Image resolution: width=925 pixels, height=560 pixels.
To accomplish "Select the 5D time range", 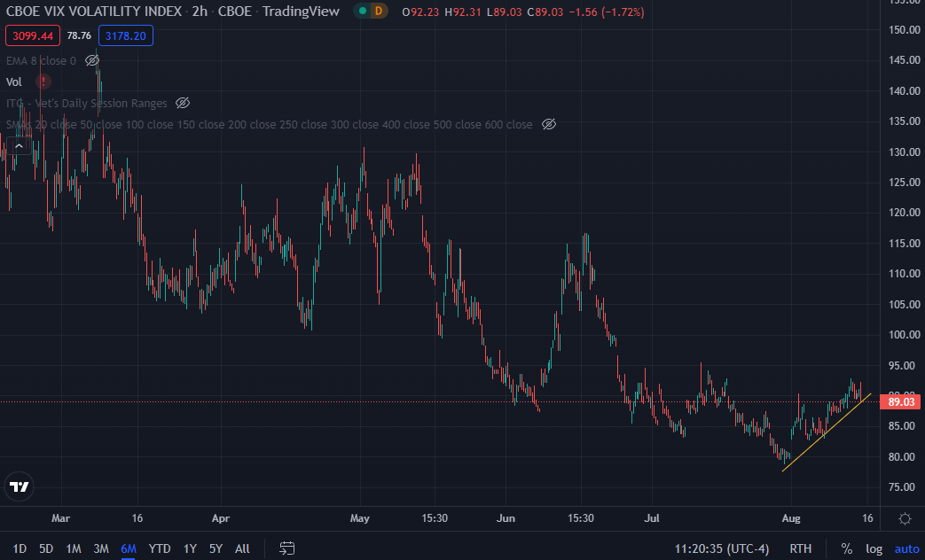I will 46,548.
